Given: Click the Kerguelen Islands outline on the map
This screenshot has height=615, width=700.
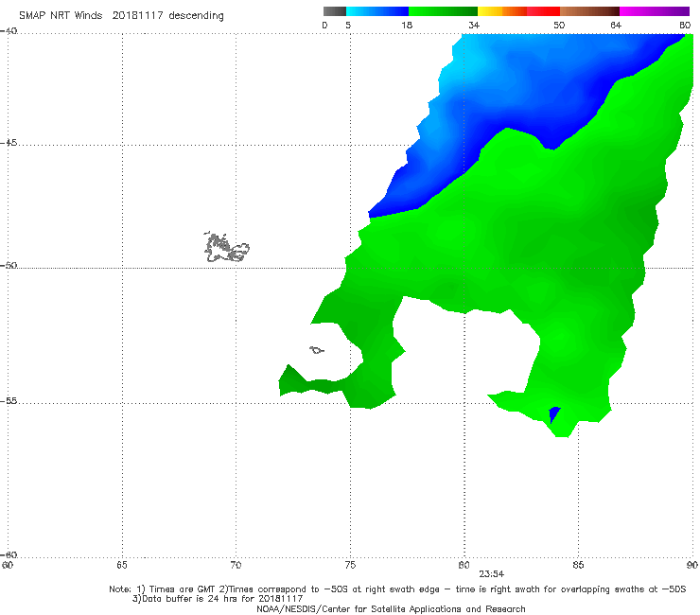Looking at the screenshot, I should [227, 247].
